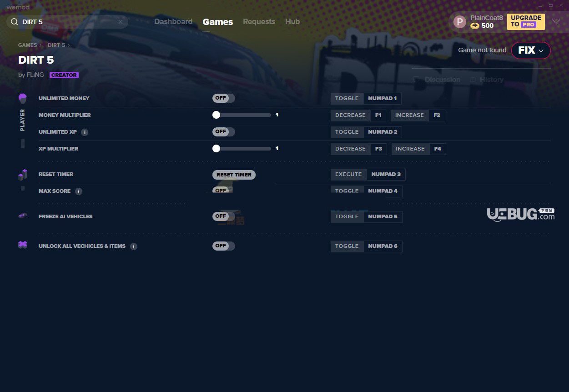Image resolution: width=569 pixels, height=392 pixels.
Task: Click the Money Multiplier slider handle
Action: (217, 115)
